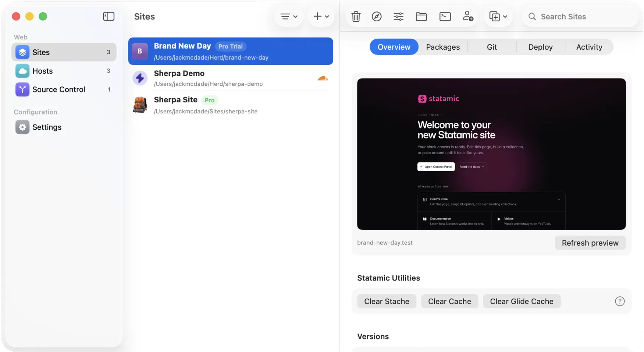Viewport: 644px width, 352px height.
Task: Switch to the Overview tab
Action: (394, 47)
